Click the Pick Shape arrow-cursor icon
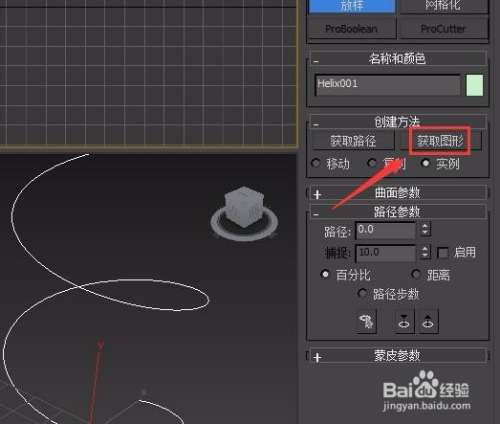This screenshot has width=500, height=424. point(367,321)
